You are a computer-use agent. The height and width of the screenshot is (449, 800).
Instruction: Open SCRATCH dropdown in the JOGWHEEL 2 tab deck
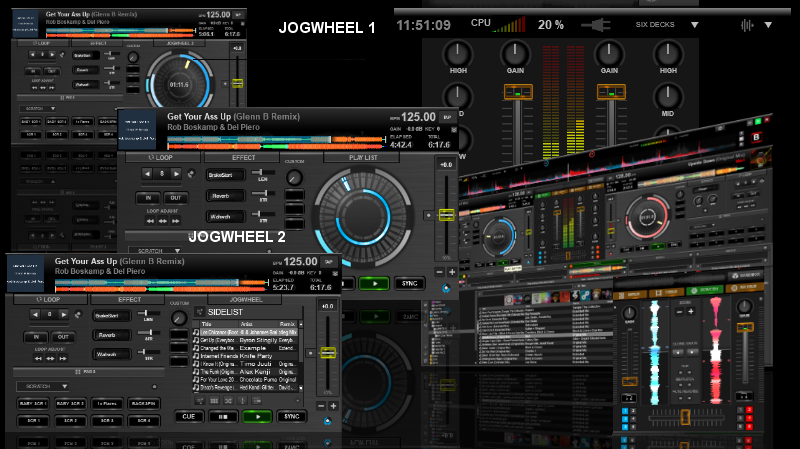[x=38, y=108]
